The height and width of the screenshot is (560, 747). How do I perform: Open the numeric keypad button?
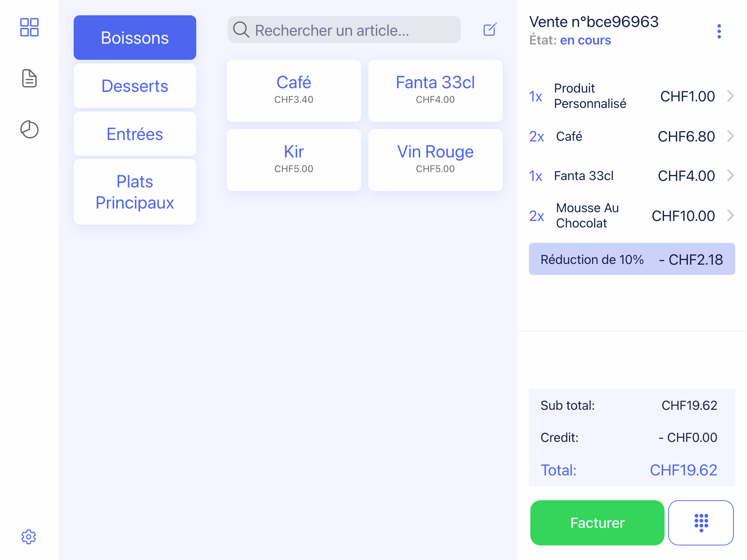click(x=701, y=522)
